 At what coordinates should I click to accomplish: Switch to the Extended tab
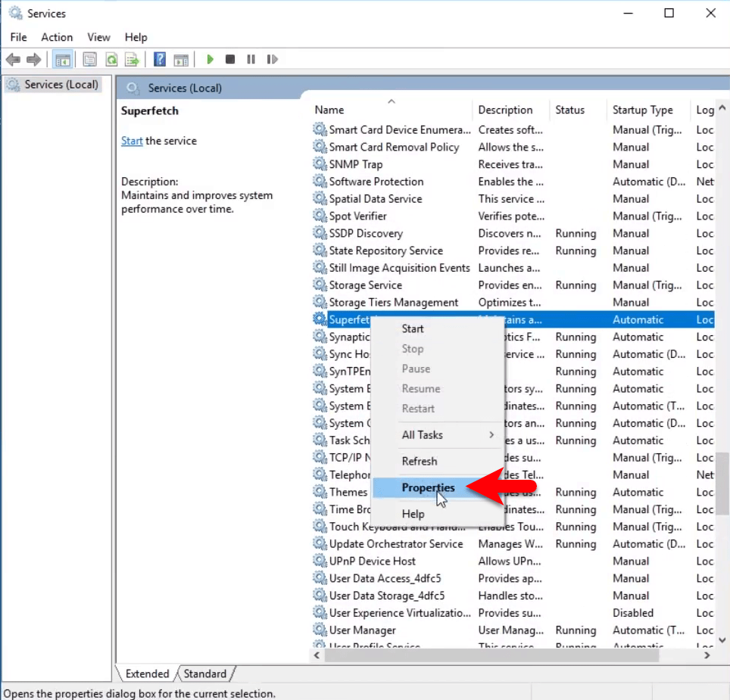(x=147, y=674)
